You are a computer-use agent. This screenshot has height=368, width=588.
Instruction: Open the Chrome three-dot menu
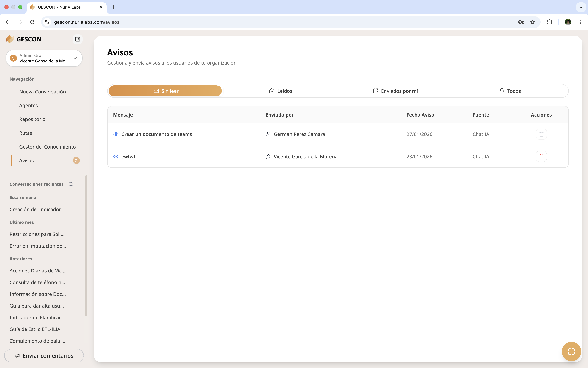(x=580, y=22)
